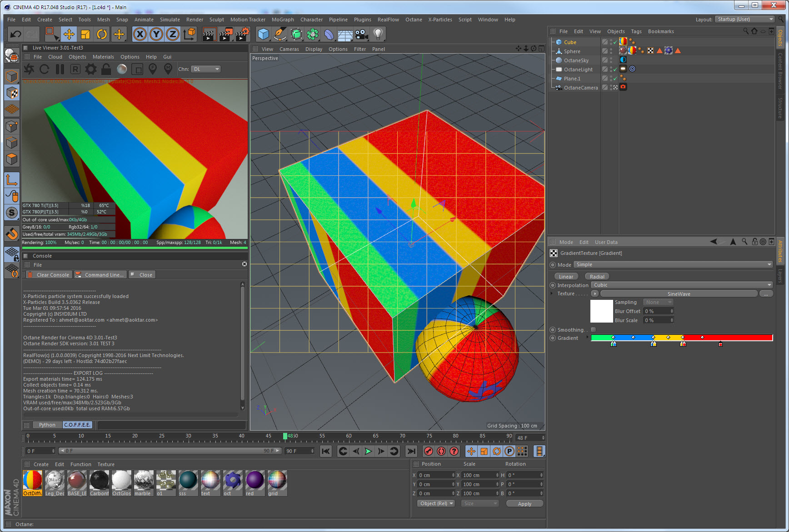Open the X-Particles menu
The height and width of the screenshot is (532, 789).
[440, 20]
